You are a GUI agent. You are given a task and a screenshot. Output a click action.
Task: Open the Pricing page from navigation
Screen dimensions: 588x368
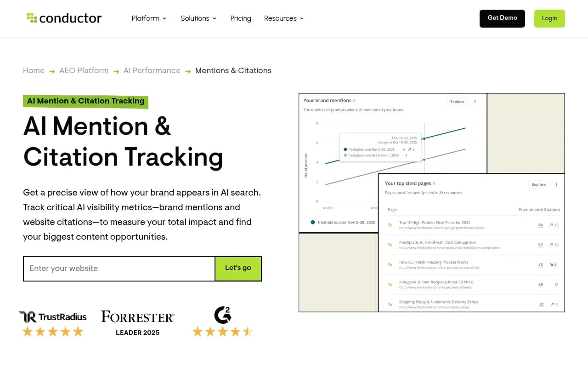pos(241,18)
